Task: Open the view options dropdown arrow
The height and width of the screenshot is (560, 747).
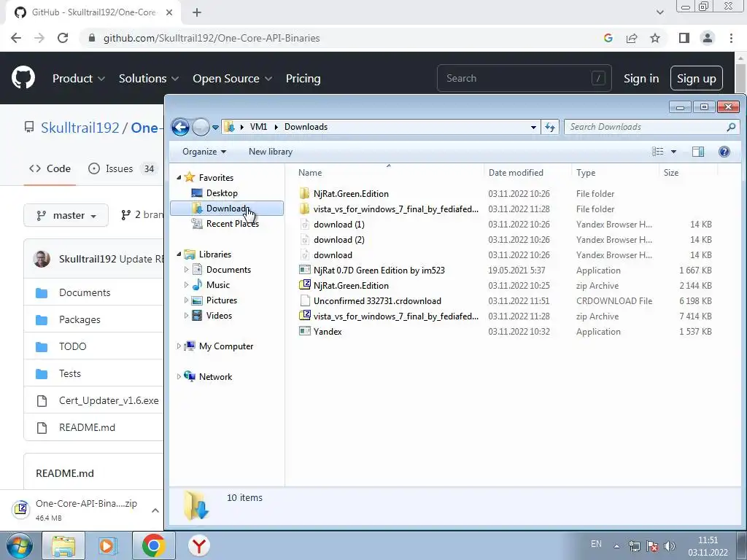Action: (673, 152)
